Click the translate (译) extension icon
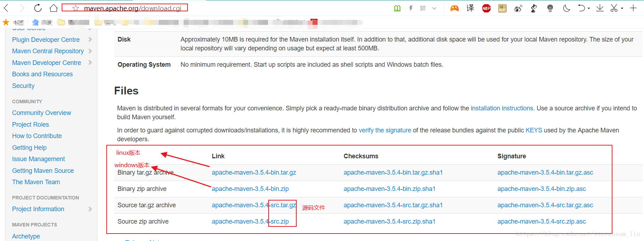644x241 pixels. [x=470, y=8]
